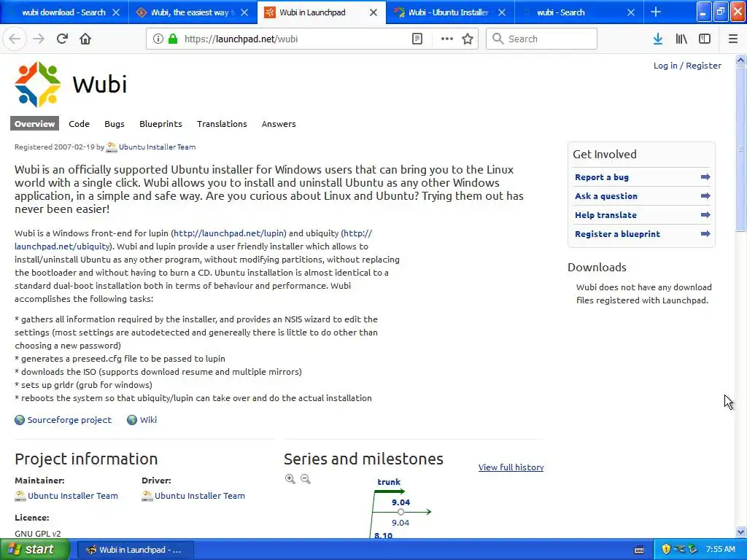Click the bold 9.04 series label
Viewport: 747px width, 560px height.
click(x=400, y=502)
